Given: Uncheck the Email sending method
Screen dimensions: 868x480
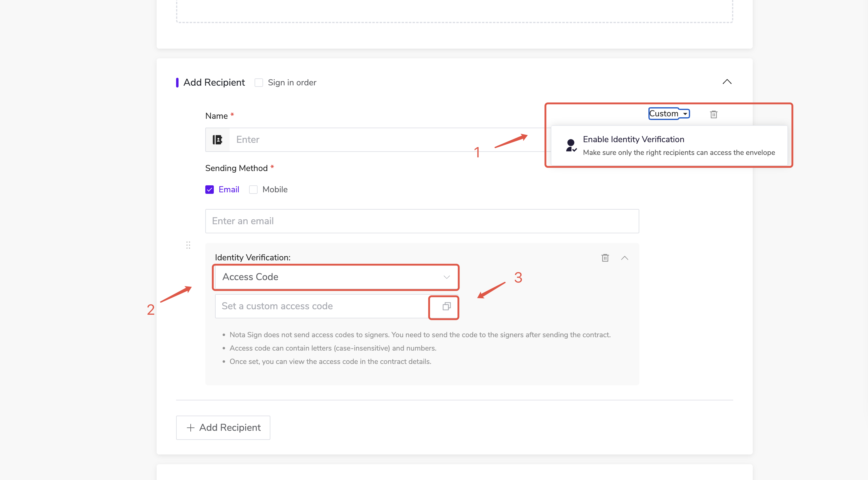Looking at the screenshot, I should 209,190.
